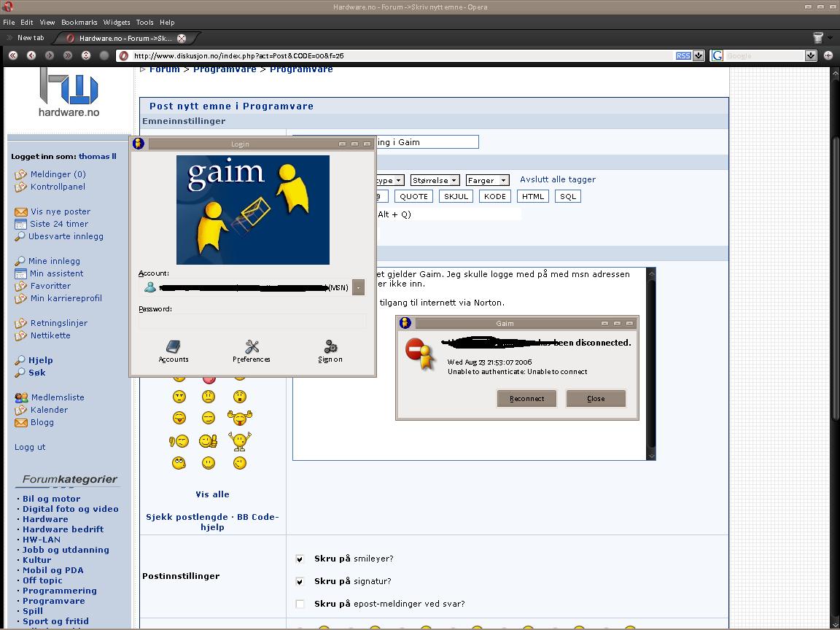
Task: Click Close in Gaim disconnected dialog
Action: click(596, 399)
